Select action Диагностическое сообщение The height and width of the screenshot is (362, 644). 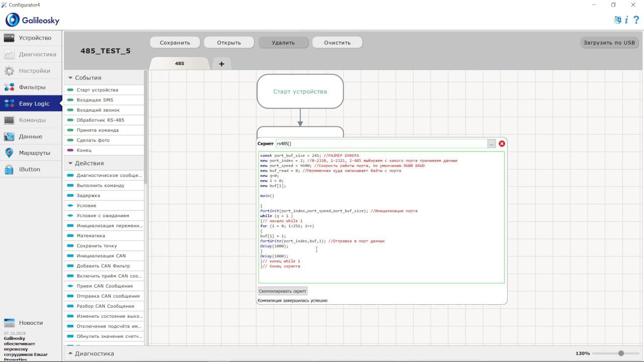coord(104,175)
